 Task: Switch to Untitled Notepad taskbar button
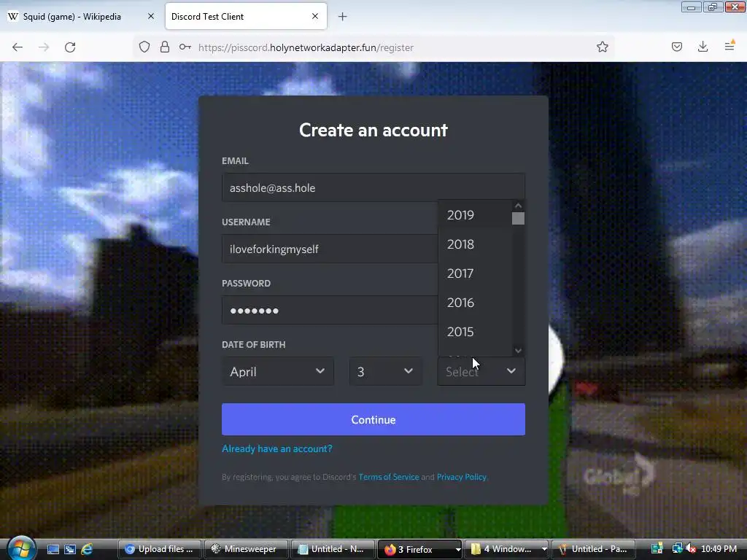(x=332, y=549)
